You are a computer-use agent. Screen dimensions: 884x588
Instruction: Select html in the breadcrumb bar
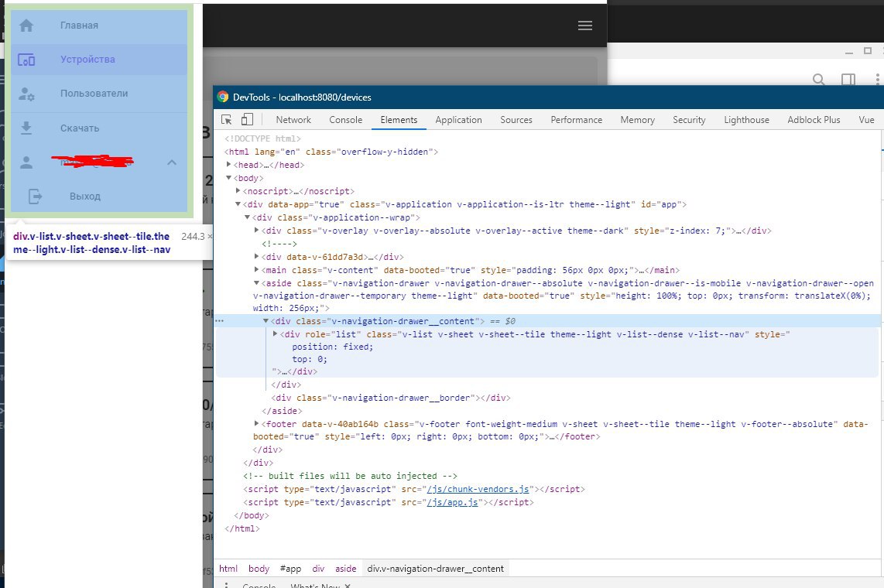click(x=228, y=569)
